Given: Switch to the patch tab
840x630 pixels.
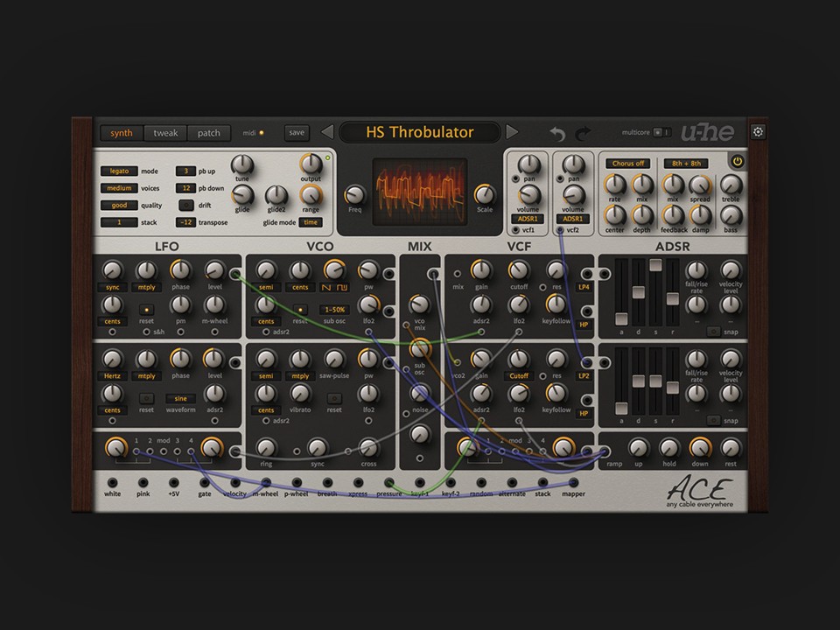Looking at the screenshot, I should click(209, 133).
